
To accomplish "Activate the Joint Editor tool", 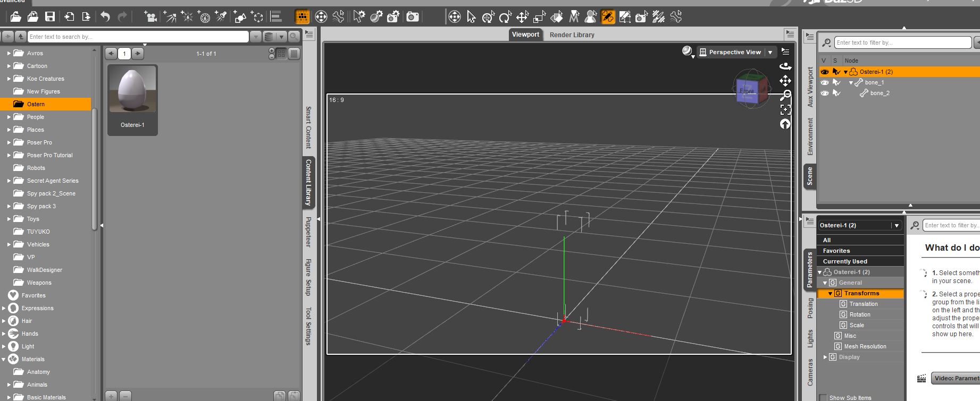I will click(608, 17).
